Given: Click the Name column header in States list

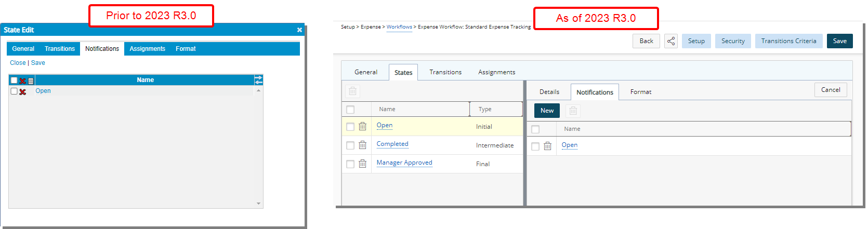Looking at the screenshot, I should pos(420,109).
